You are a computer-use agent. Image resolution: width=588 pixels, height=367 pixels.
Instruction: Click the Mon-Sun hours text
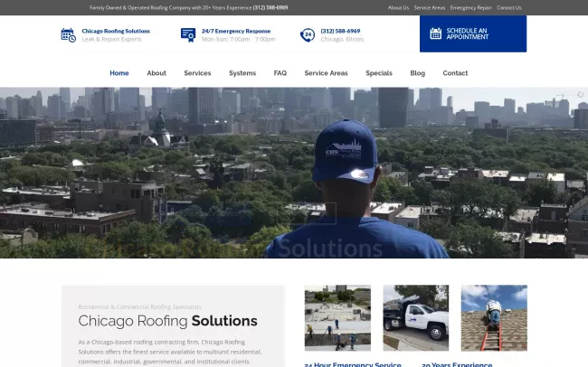coord(239,39)
